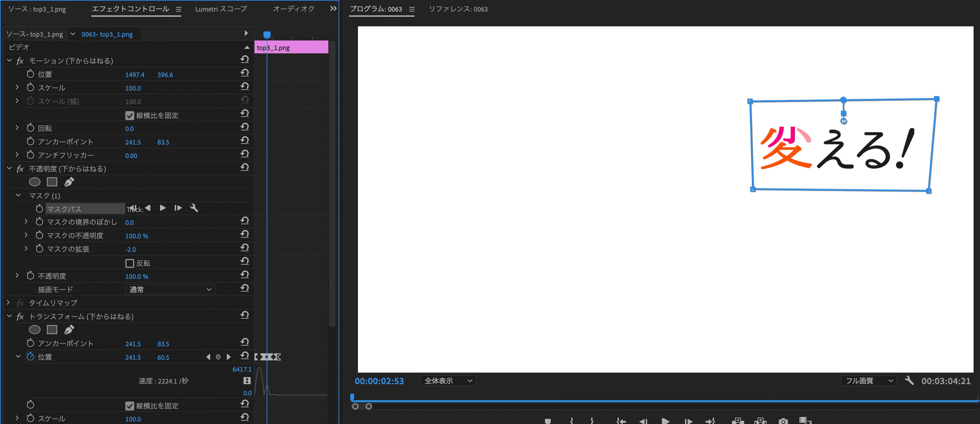Expand the タイムリマップ effect
Viewport: 980px width, 424px height.
click(x=8, y=303)
